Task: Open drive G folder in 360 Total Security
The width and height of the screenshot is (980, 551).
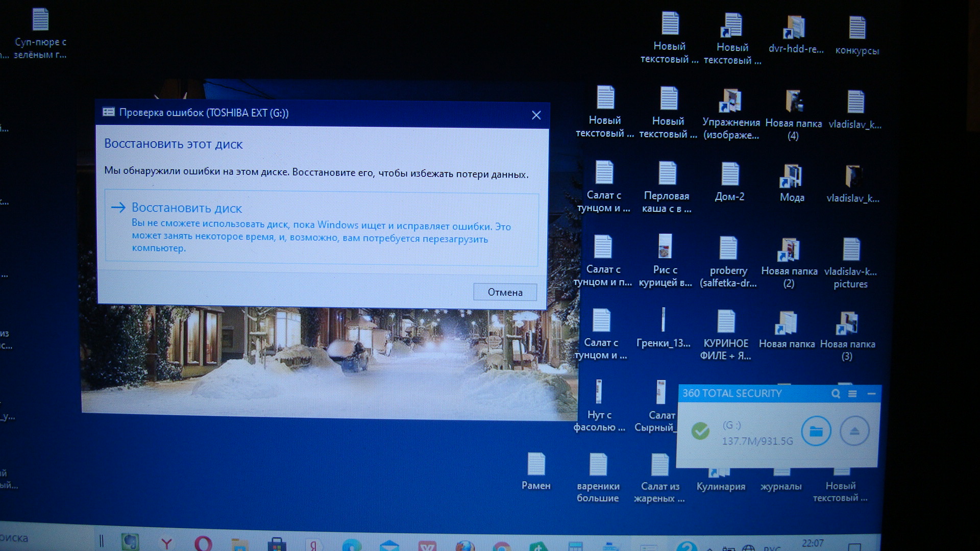Action: (816, 432)
